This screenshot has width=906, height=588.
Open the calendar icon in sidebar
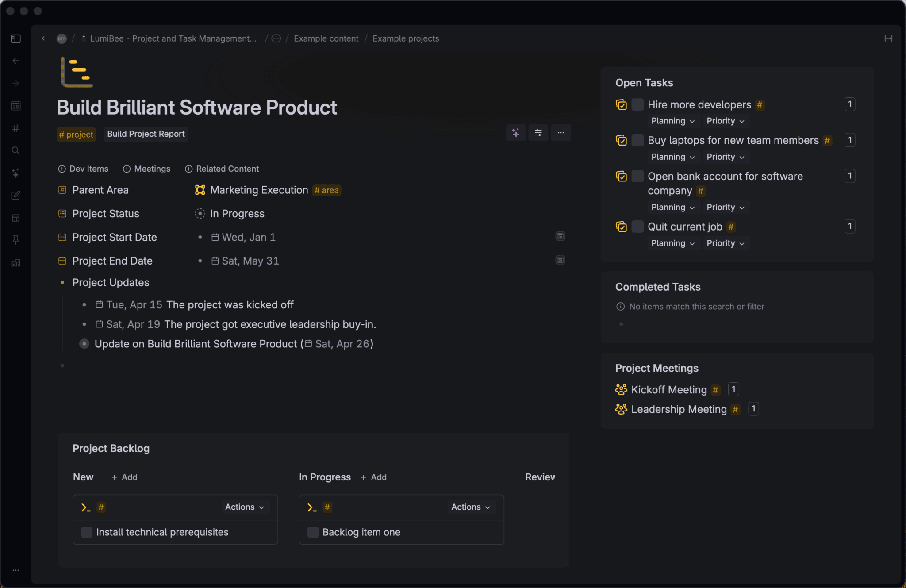click(x=16, y=106)
